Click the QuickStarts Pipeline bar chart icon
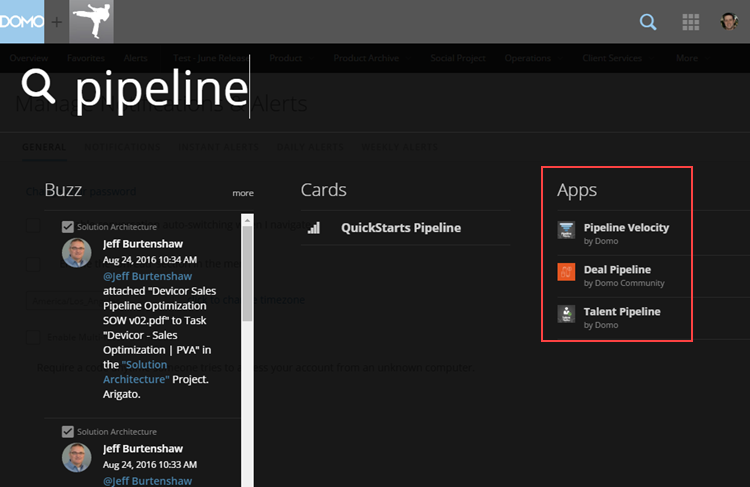Viewport: 750px width, 487px height. pyautogui.click(x=314, y=228)
